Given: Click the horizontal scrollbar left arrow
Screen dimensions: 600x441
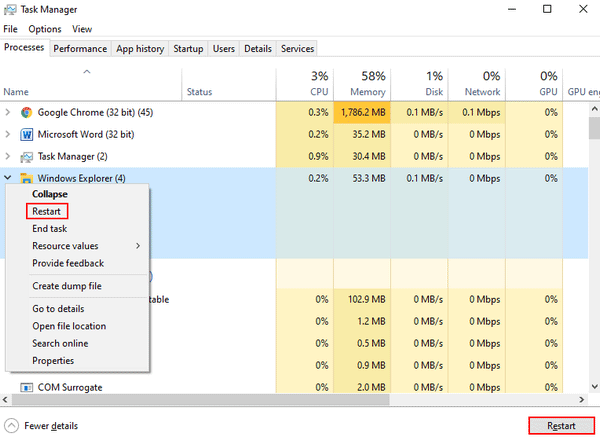Looking at the screenshot, I should click(5, 400).
